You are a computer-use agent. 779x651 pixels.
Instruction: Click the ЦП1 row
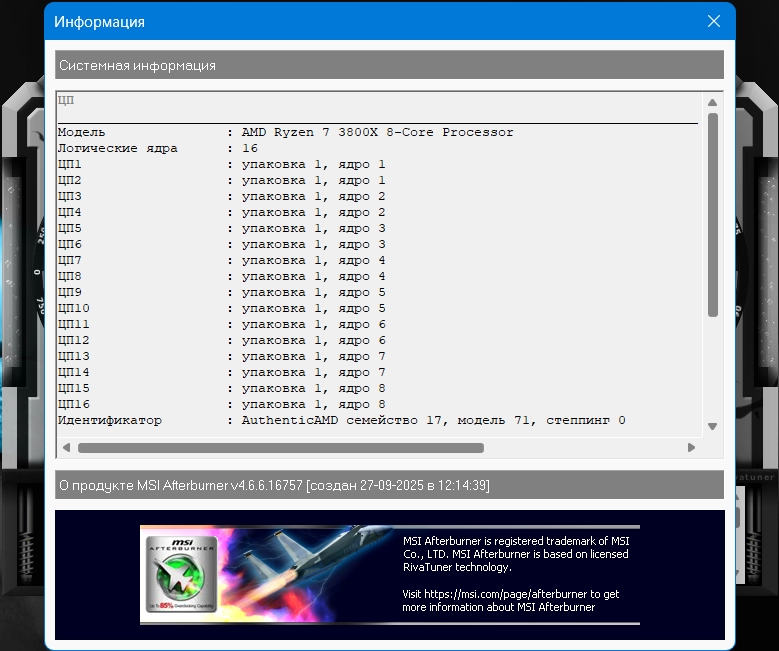pos(222,164)
